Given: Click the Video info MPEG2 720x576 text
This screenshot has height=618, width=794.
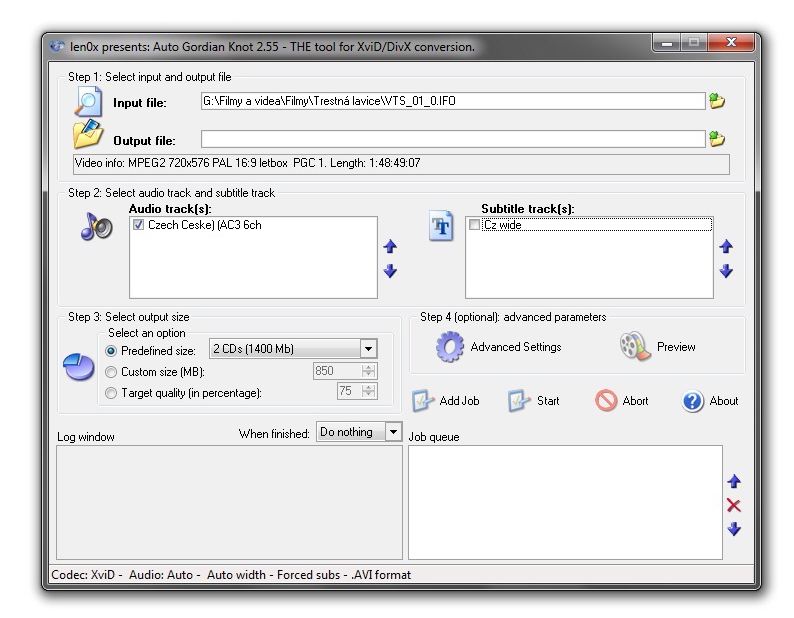Looking at the screenshot, I should (x=247, y=163).
